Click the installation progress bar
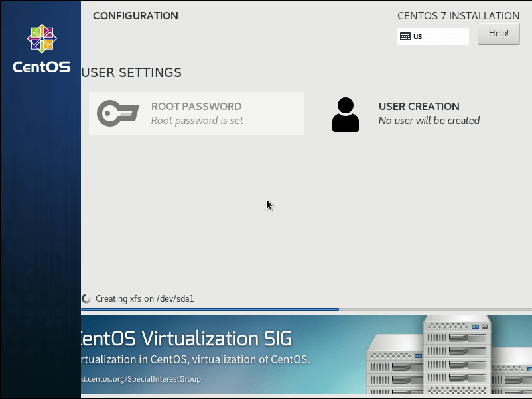 (x=306, y=310)
